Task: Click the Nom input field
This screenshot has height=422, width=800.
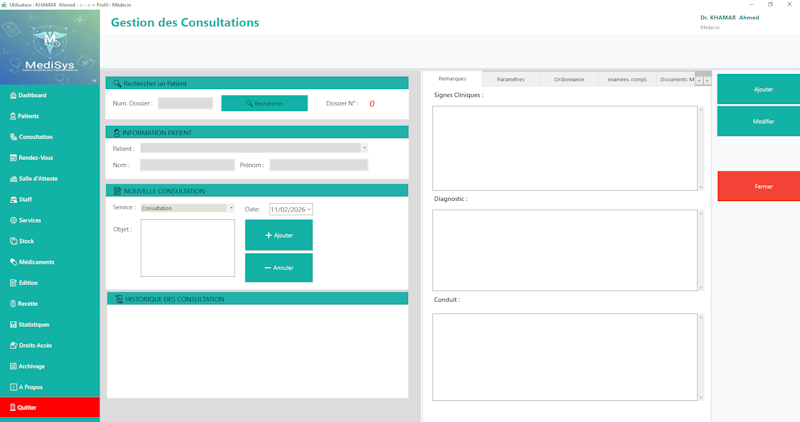Action: [x=187, y=165]
